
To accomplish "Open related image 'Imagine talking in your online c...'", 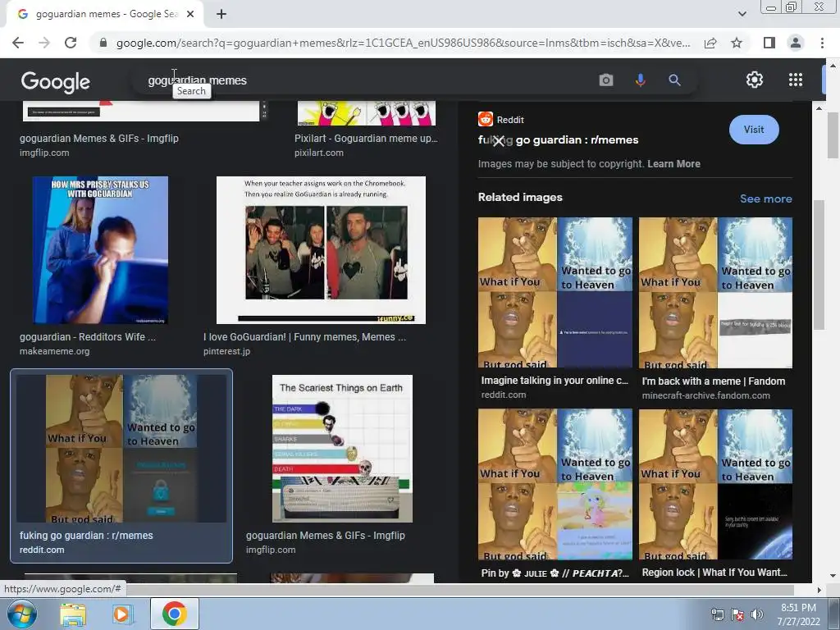I will click(555, 293).
